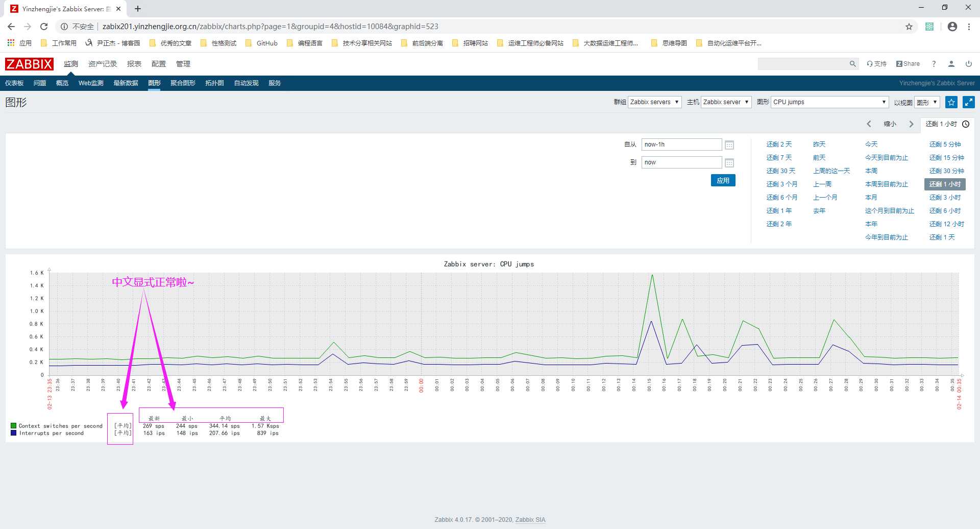
Task: Click the green extension icon
Action: pyautogui.click(x=929, y=27)
